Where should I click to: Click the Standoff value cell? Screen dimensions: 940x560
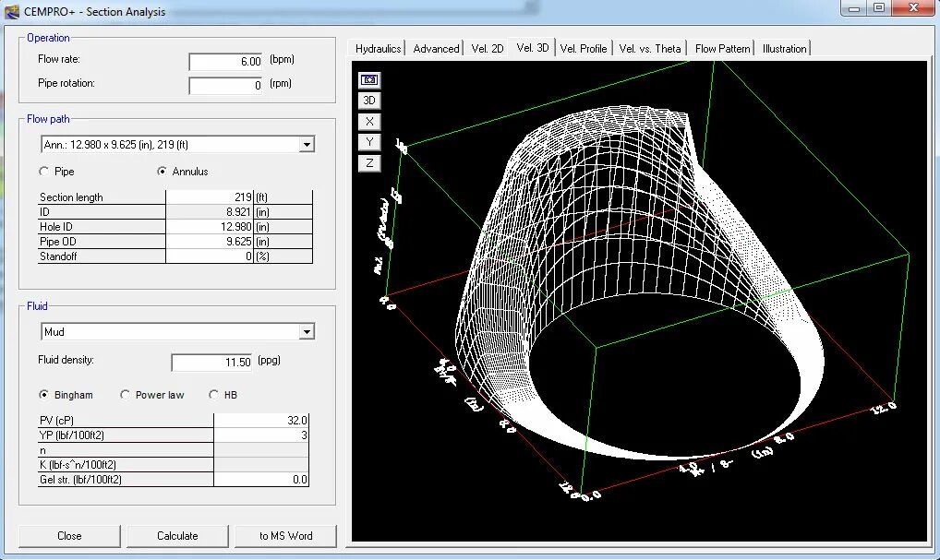(x=210, y=256)
